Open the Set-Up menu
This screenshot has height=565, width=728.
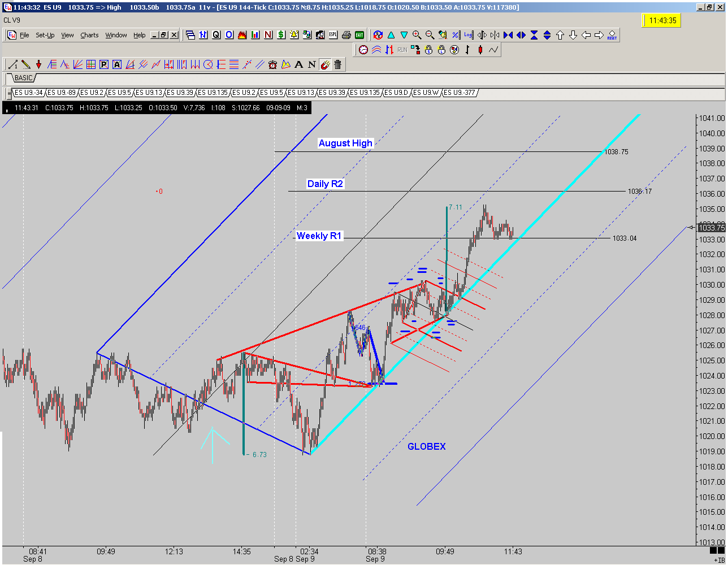[45, 35]
